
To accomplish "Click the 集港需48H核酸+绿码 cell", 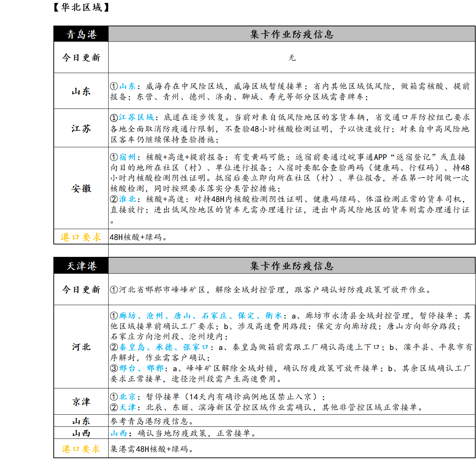I will pyautogui.click(x=152, y=449).
